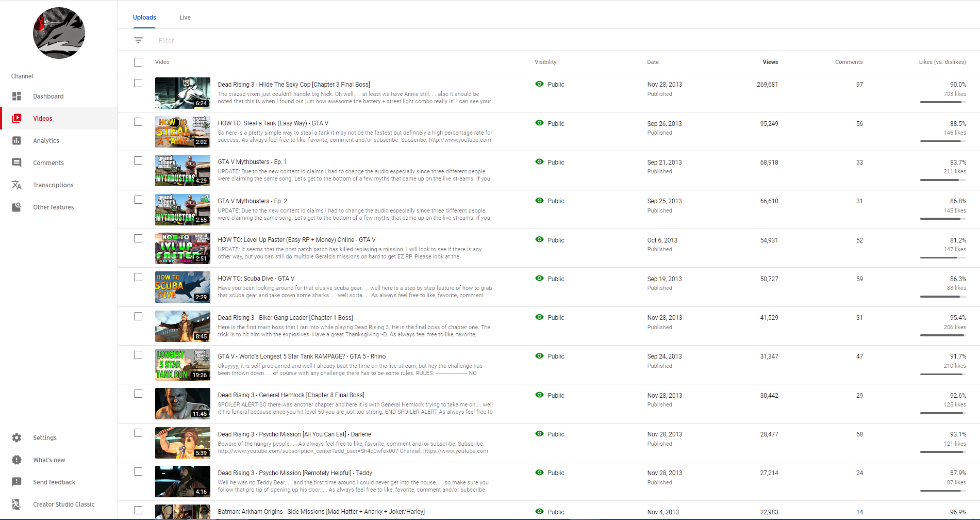Open the Settings gear icon
The height and width of the screenshot is (520, 980).
[x=16, y=438]
